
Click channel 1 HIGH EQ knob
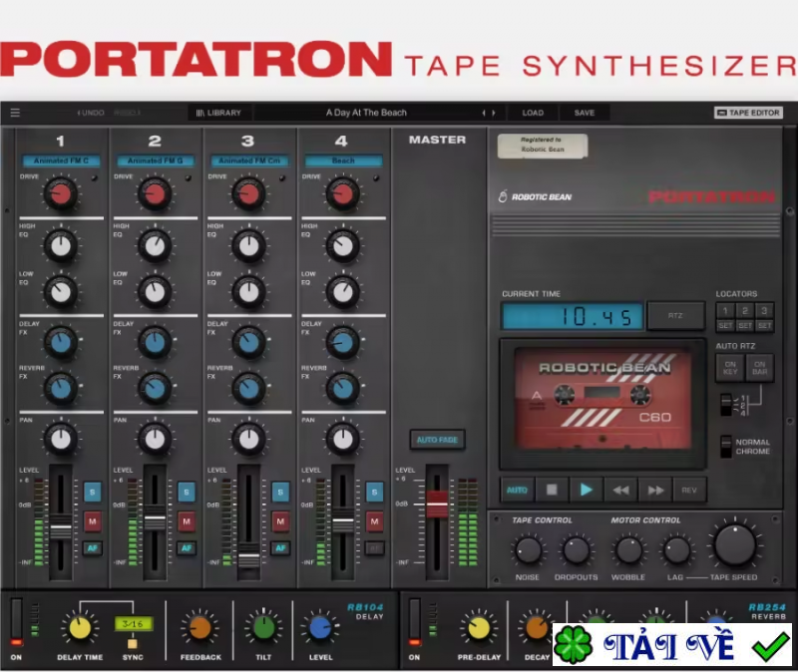[61, 246]
